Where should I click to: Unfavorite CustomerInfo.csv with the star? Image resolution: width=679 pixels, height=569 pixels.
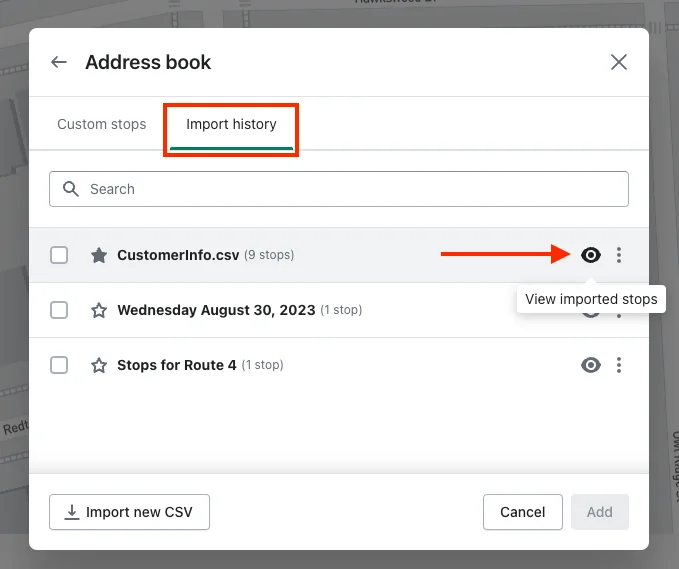(99, 255)
